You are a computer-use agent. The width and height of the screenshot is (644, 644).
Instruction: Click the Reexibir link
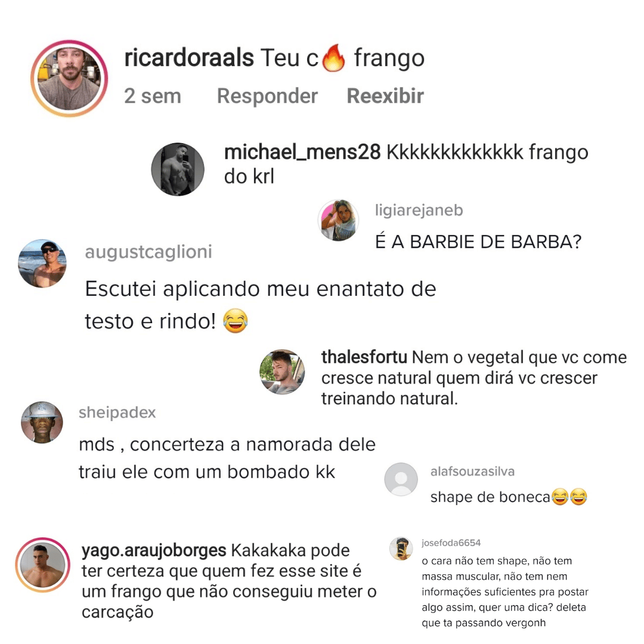pyautogui.click(x=385, y=96)
